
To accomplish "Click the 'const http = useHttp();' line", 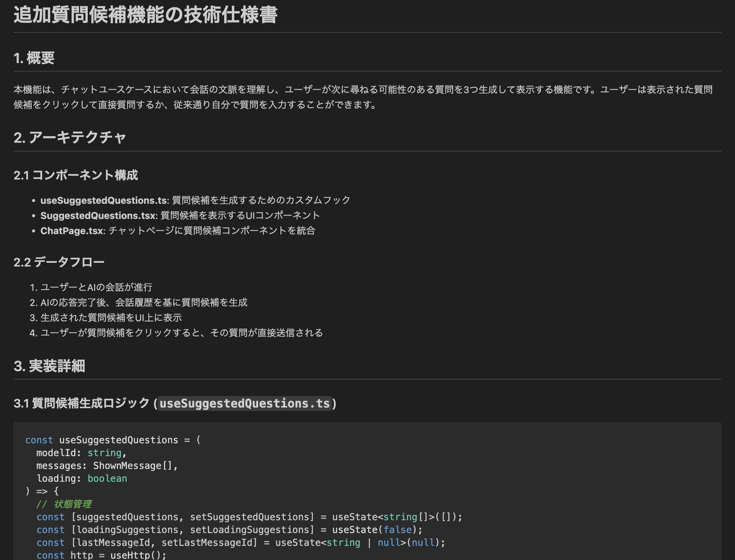I will coord(101,555).
